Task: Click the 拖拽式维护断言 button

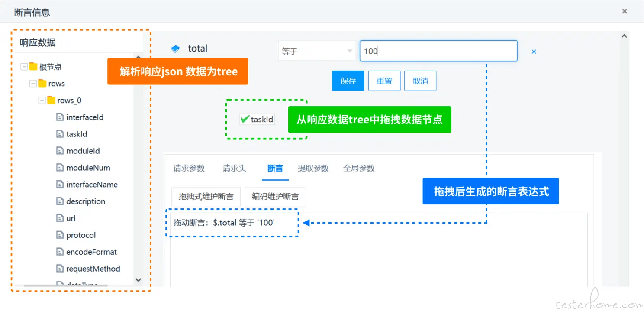Action: tap(206, 197)
